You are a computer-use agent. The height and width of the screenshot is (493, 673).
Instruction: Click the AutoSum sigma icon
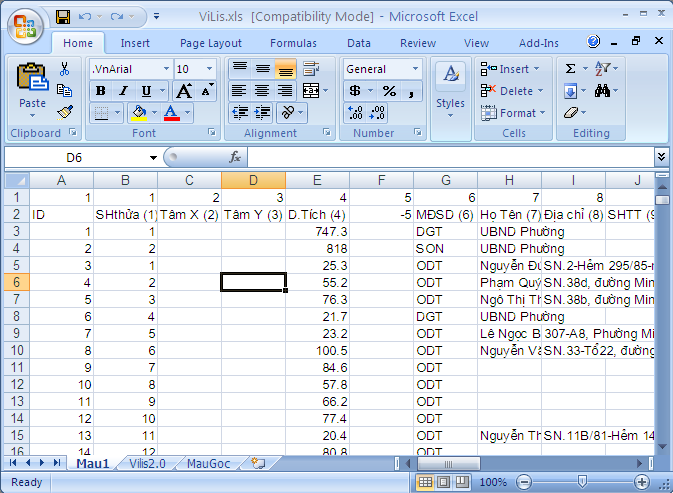[570, 69]
